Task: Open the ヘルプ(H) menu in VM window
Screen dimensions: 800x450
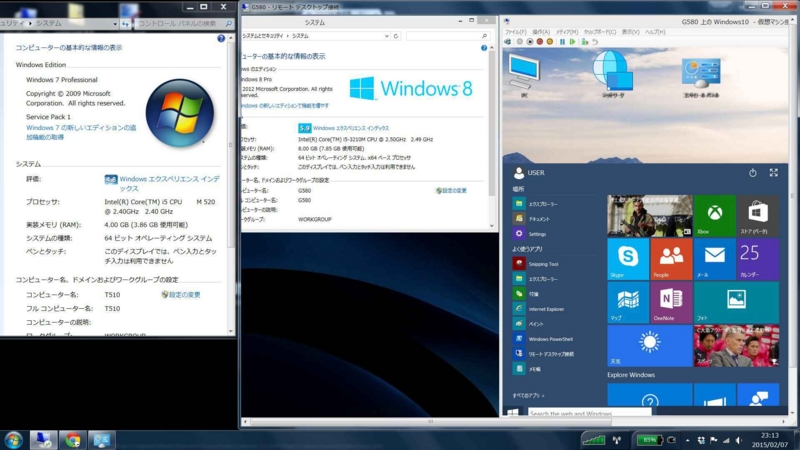Action: [x=655, y=32]
